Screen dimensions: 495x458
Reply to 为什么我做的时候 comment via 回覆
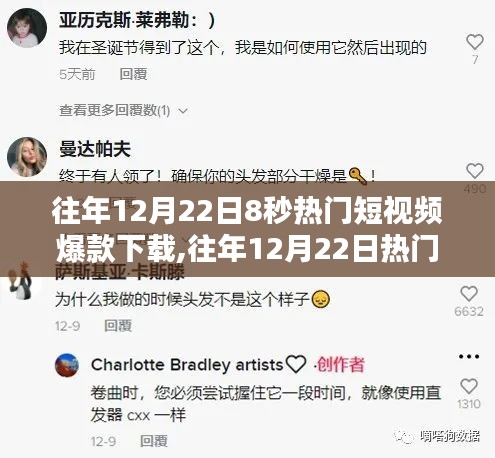(x=118, y=326)
